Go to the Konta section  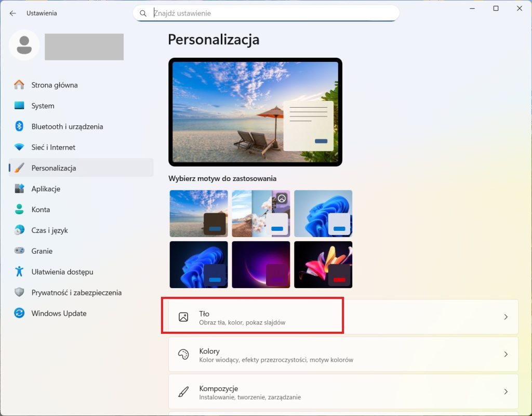click(41, 210)
